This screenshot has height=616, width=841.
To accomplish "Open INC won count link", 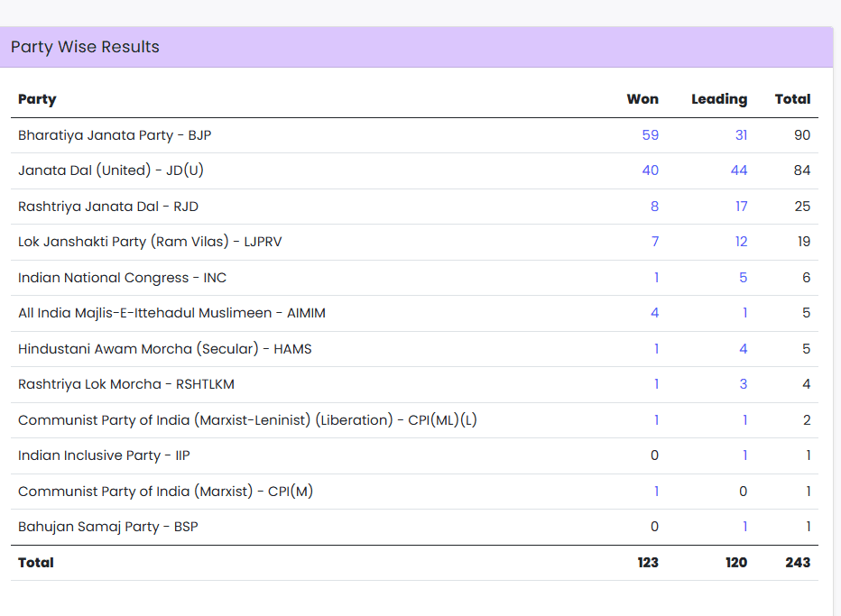I will 657,278.
